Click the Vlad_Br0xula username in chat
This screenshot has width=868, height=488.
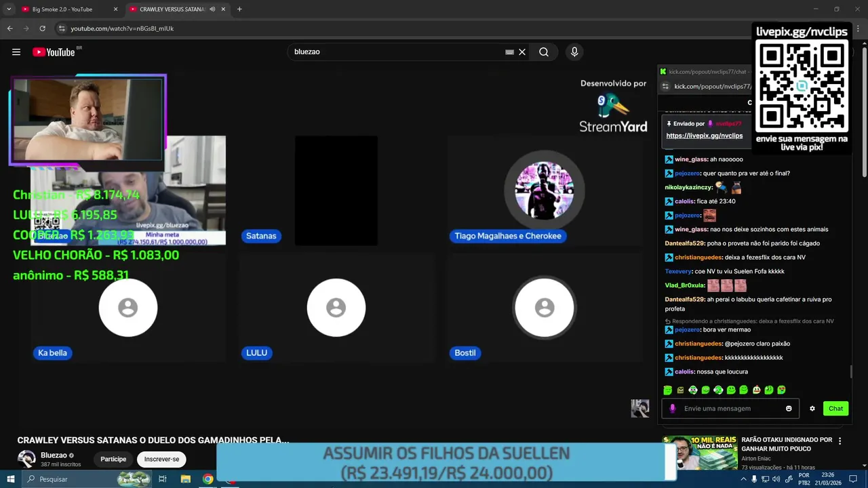coord(684,285)
